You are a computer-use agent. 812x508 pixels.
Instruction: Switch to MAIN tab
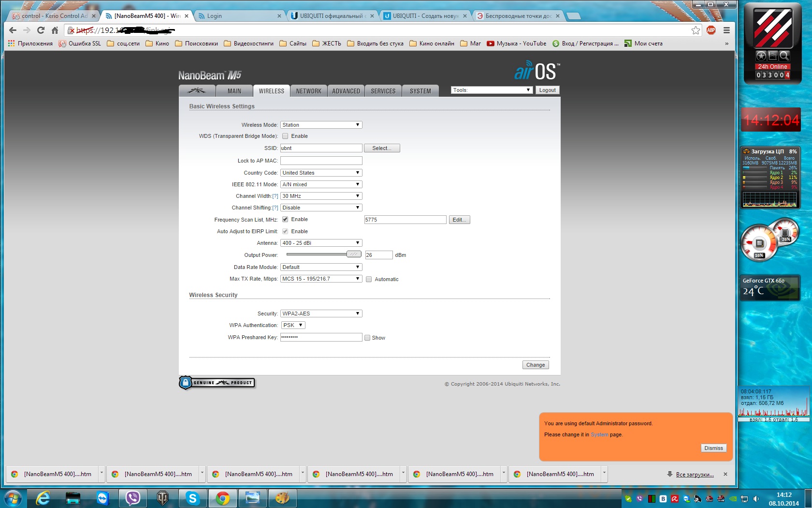[234, 90]
